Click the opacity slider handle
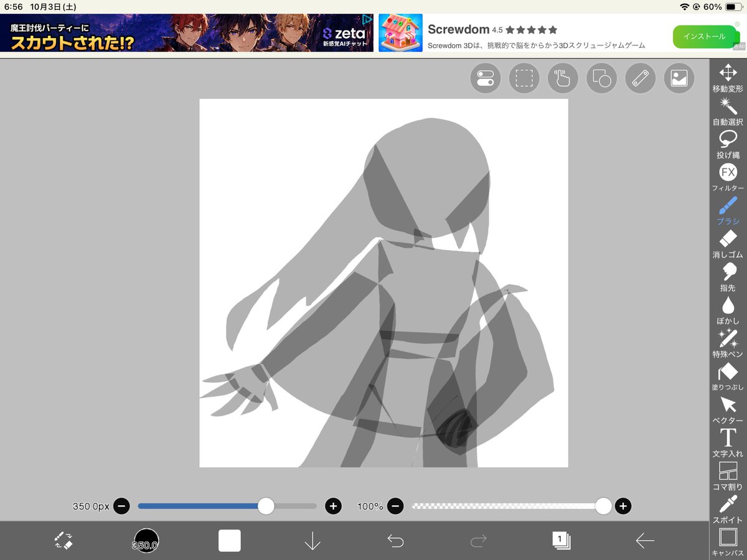The height and width of the screenshot is (560, 747). 603,506
